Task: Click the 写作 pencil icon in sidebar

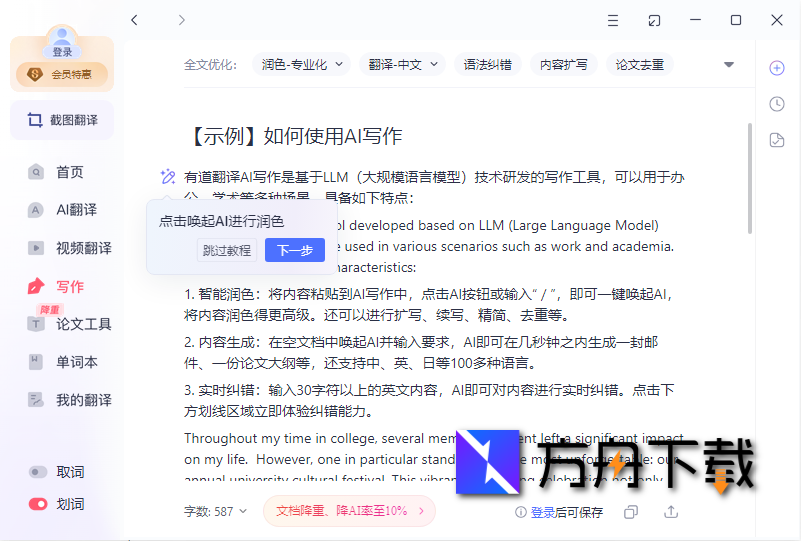Action: pyautogui.click(x=36, y=286)
